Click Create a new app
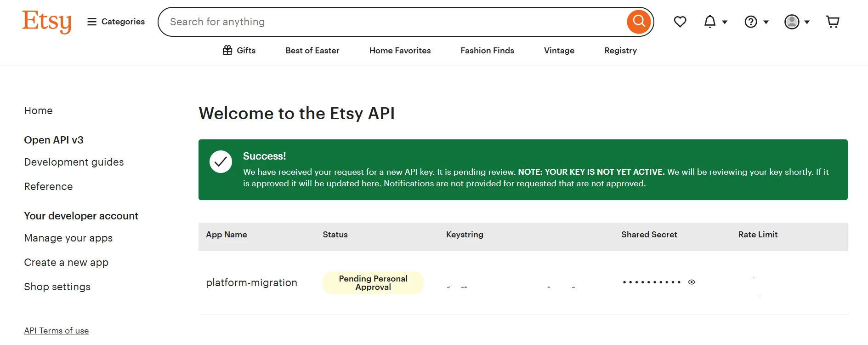The height and width of the screenshot is (345, 868). pos(66,262)
